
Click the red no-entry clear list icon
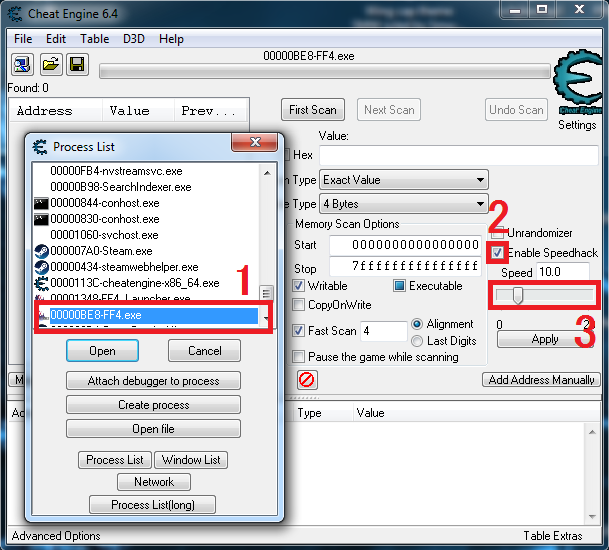(x=307, y=379)
